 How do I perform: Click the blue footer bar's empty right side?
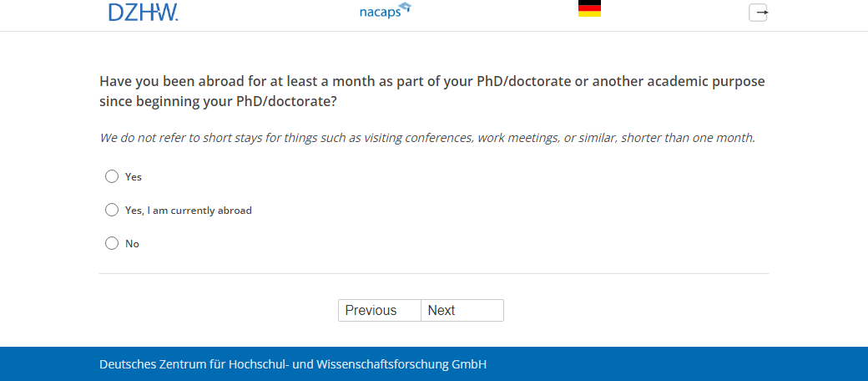[709, 364]
